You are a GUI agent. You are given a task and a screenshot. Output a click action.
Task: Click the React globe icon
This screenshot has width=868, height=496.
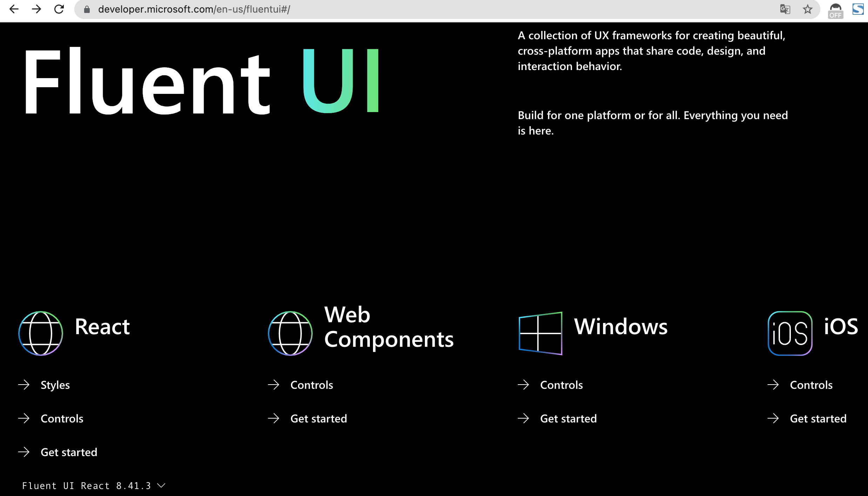click(x=41, y=333)
